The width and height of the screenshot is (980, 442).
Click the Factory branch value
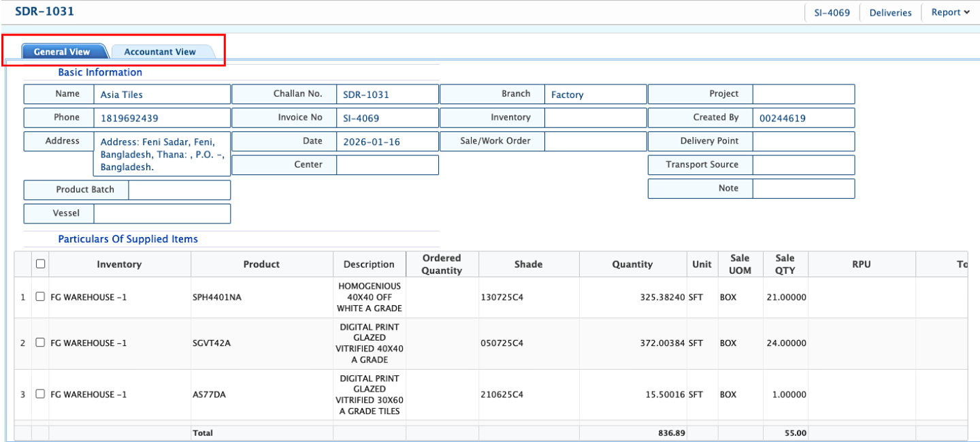coord(567,95)
